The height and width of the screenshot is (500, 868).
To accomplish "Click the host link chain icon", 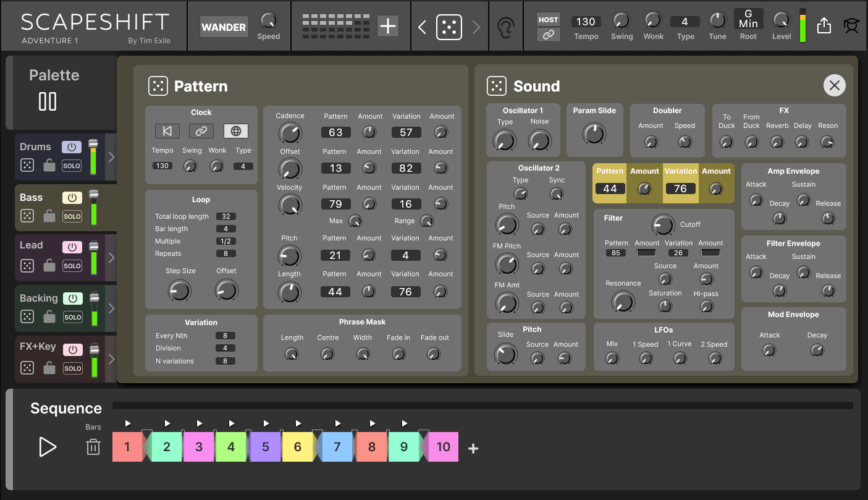I will click(x=548, y=35).
